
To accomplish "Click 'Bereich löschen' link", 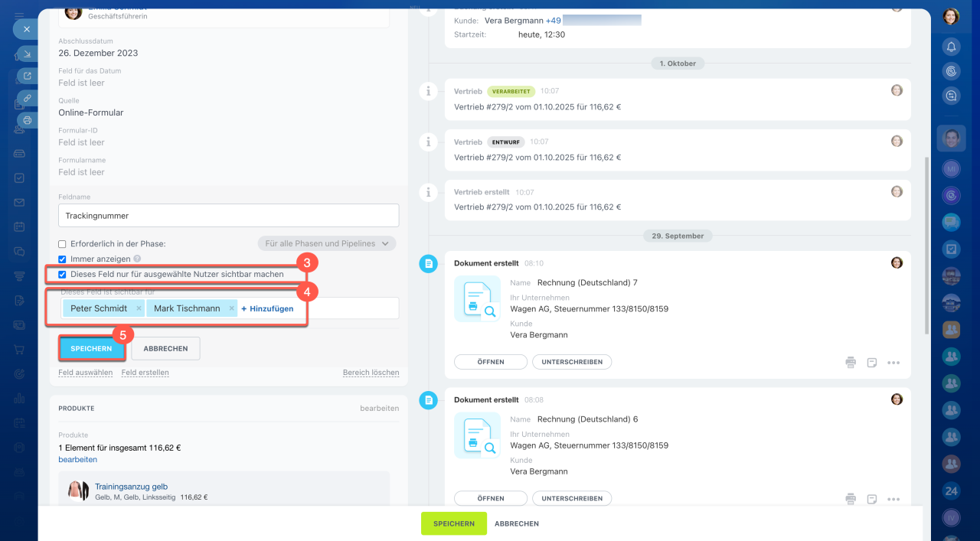I will 371,373.
